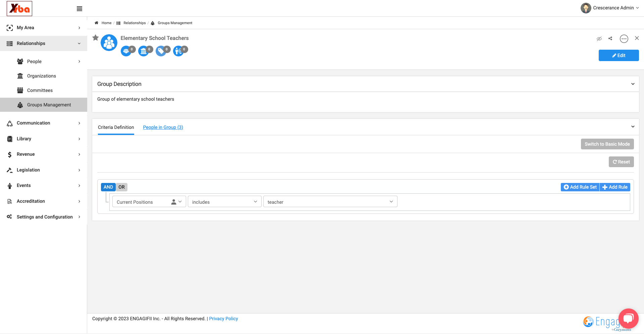644x334 pixels.
Task: Expand the Legislation menu
Action: pos(44,170)
